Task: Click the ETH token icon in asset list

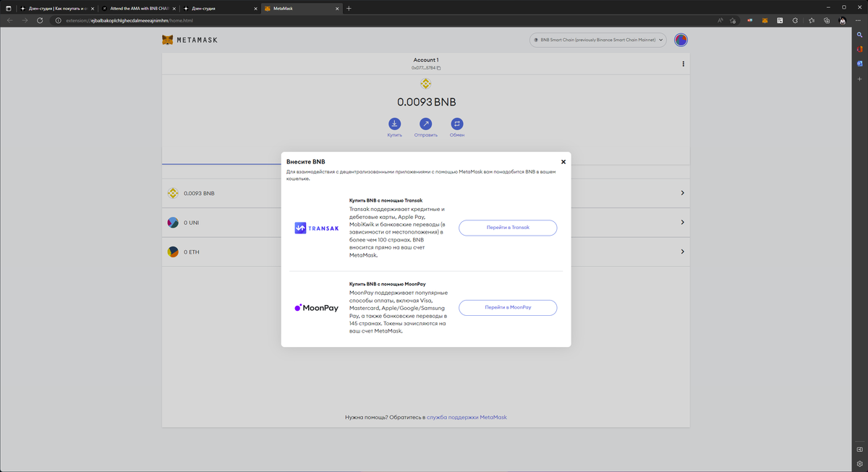Action: tap(173, 252)
